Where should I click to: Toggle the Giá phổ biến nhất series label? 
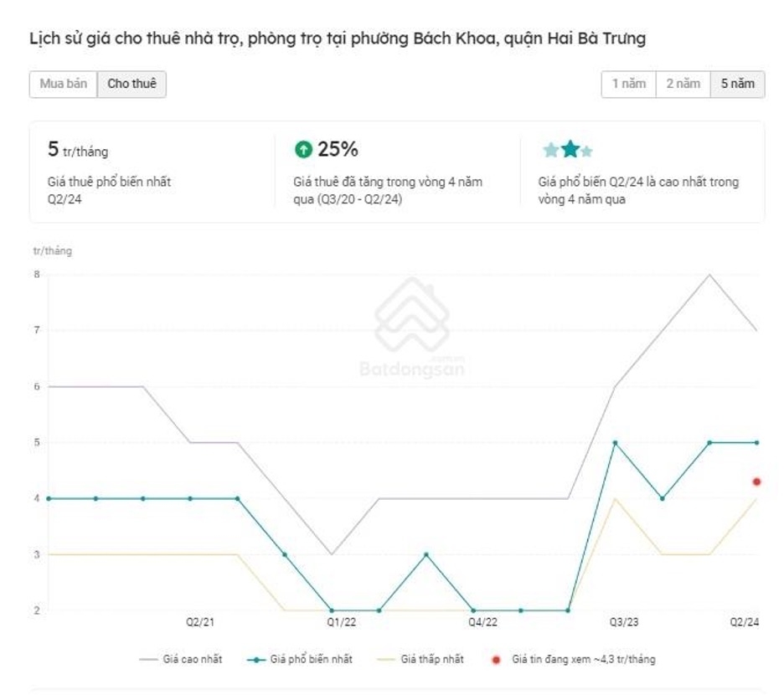pyautogui.click(x=311, y=660)
